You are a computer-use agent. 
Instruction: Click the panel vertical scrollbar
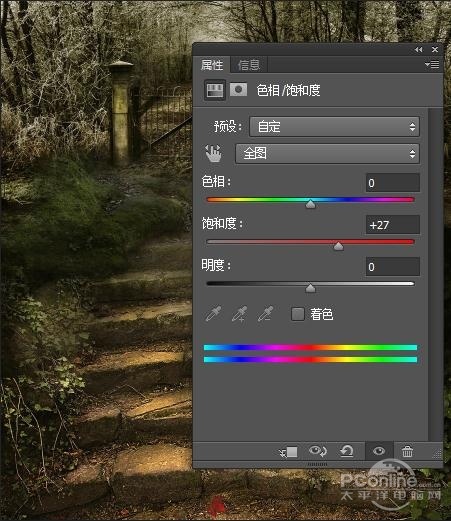click(436, 274)
